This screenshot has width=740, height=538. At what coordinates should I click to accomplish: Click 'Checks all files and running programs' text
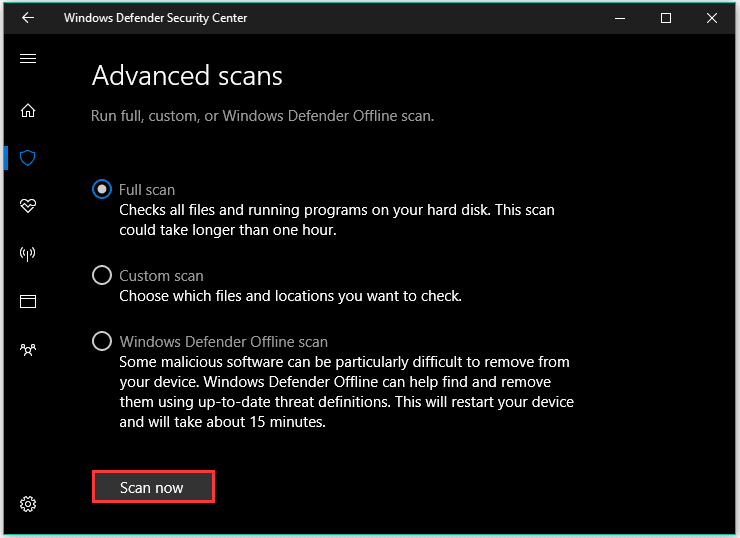[337, 220]
